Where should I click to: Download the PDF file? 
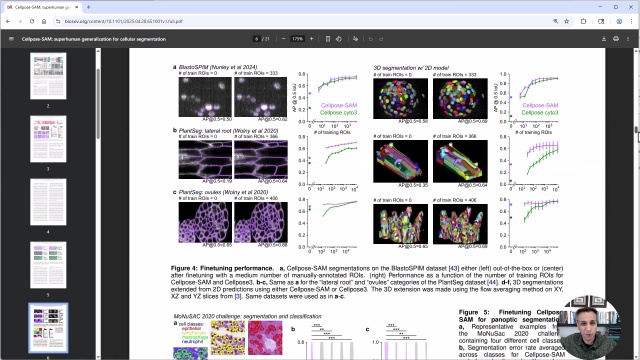click(x=604, y=39)
